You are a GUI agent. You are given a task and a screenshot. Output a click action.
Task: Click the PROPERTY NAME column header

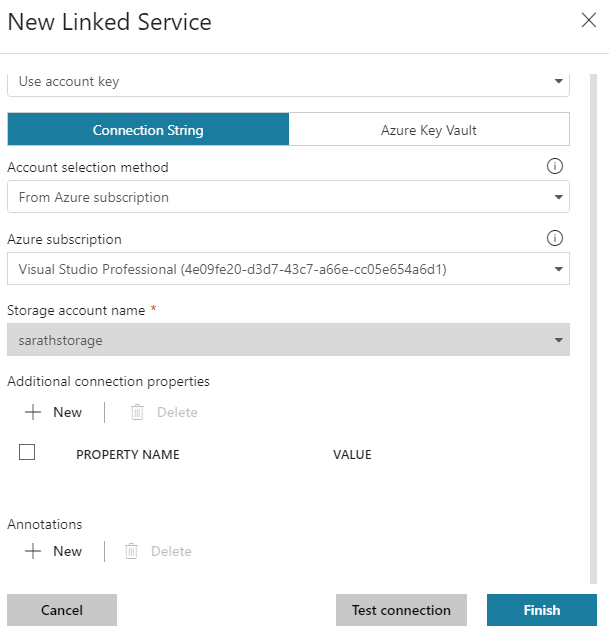(128, 455)
